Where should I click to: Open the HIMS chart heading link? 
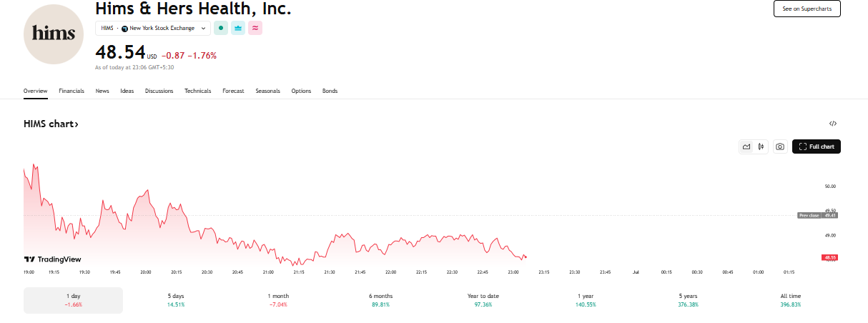click(51, 124)
